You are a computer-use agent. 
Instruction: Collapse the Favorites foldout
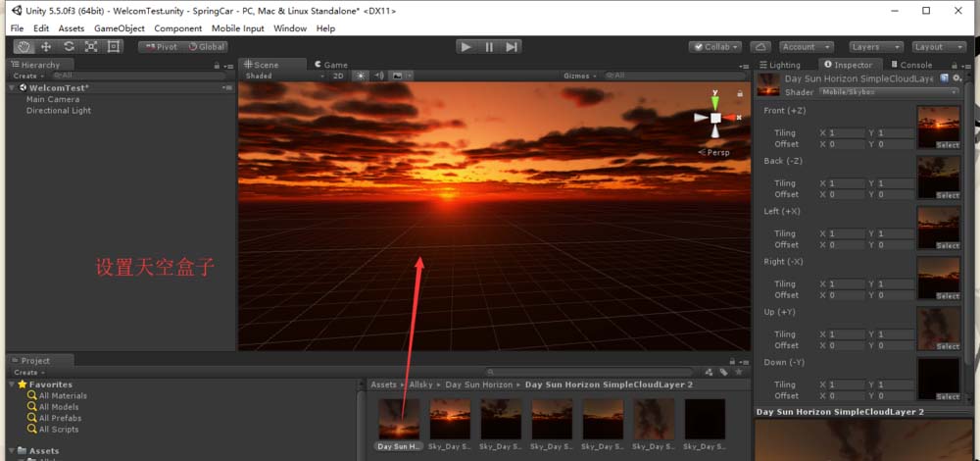12,384
